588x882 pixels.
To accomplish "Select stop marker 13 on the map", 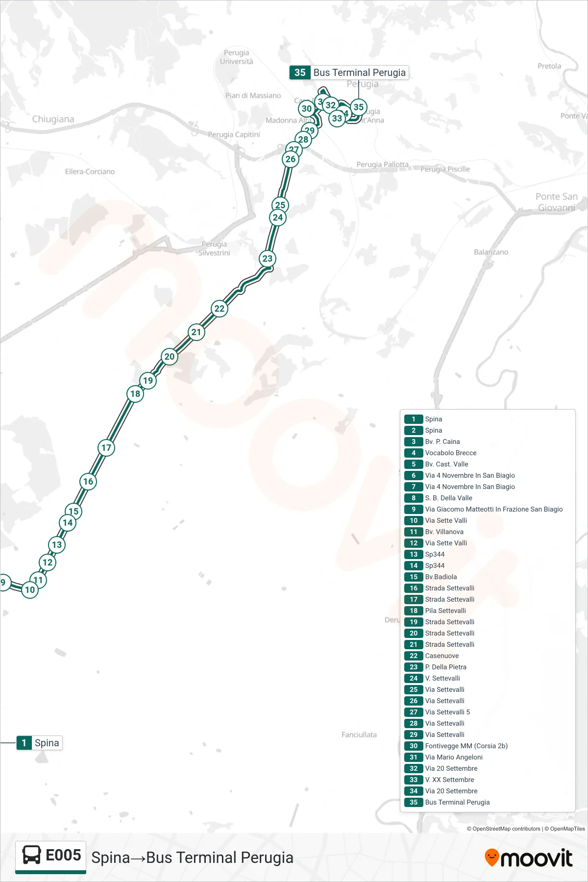I will 57,545.
